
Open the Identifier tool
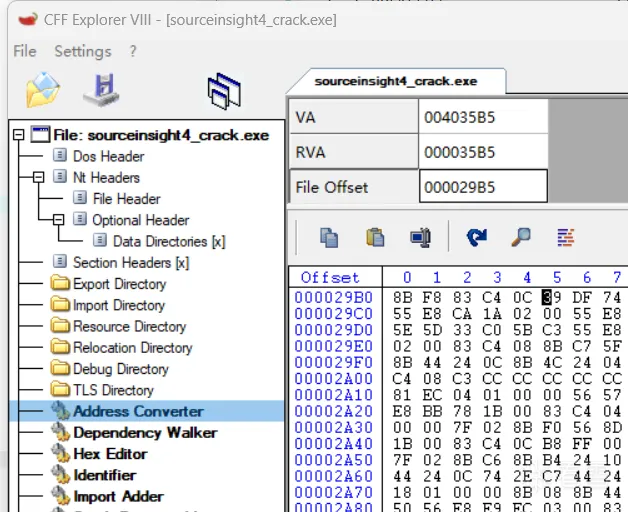[105, 475]
